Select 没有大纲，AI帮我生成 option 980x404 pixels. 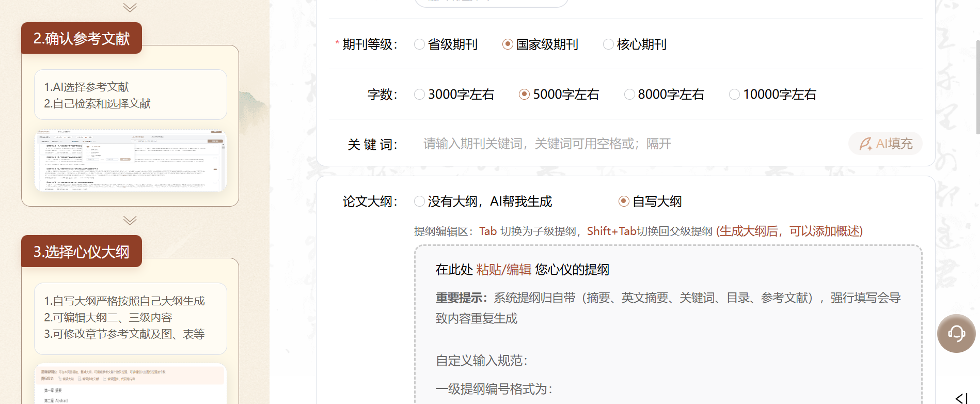483,201
